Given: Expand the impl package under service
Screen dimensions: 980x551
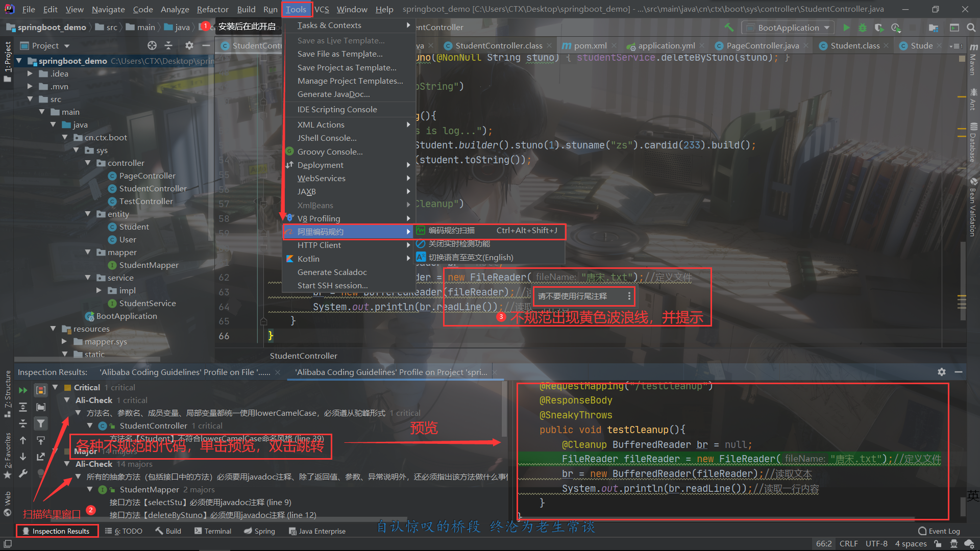Looking at the screenshot, I should pyautogui.click(x=99, y=290).
